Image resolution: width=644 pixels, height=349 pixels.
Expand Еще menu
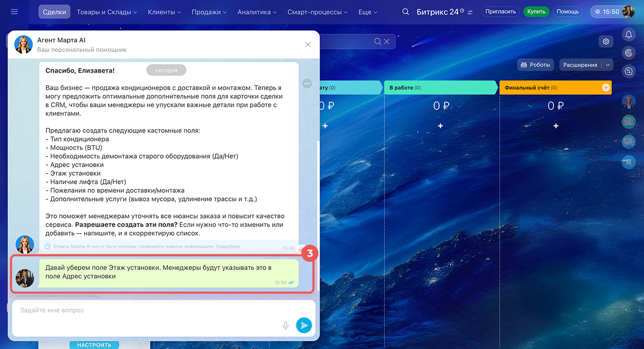[x=368, y=12]
